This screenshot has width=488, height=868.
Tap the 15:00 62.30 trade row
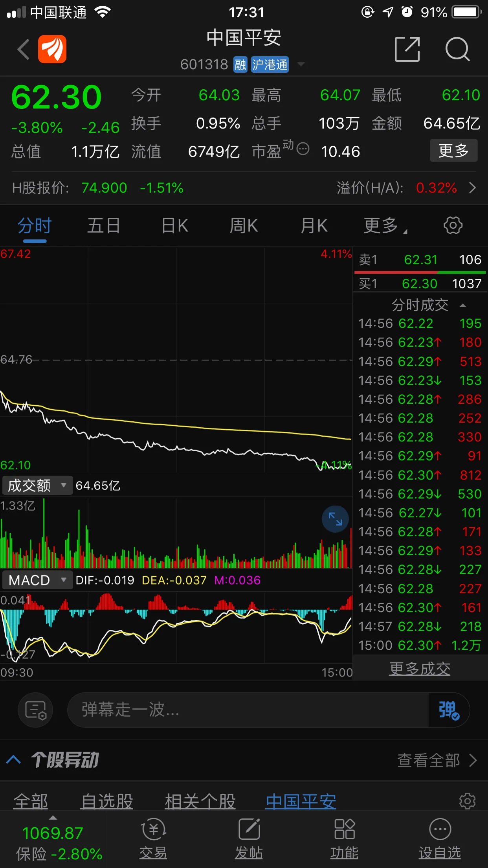[420, 645]
